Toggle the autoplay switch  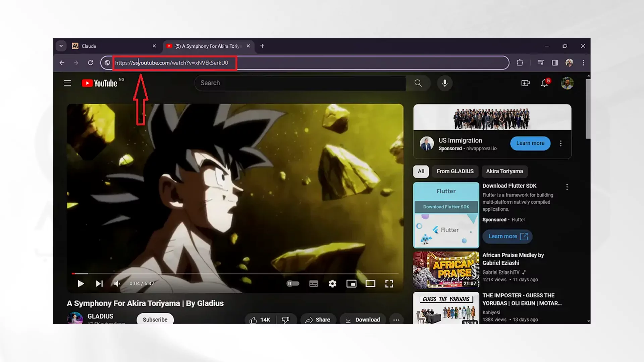click(x=293, y=284)
